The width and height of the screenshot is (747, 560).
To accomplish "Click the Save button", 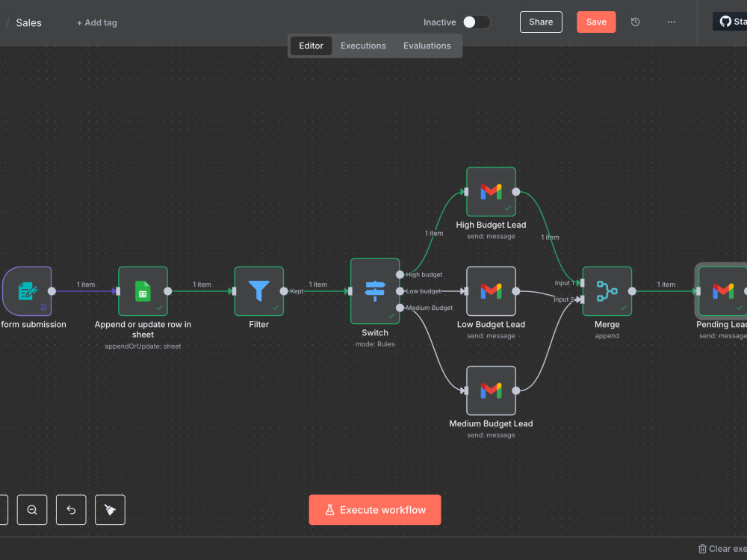I will coord(596,22).
